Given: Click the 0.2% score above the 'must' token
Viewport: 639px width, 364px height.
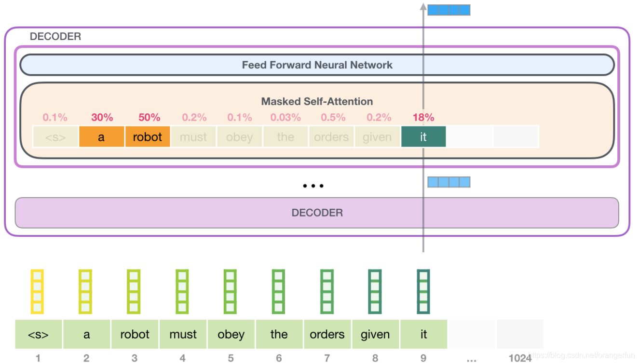Looking at the screenshot, I should (194, 117).
